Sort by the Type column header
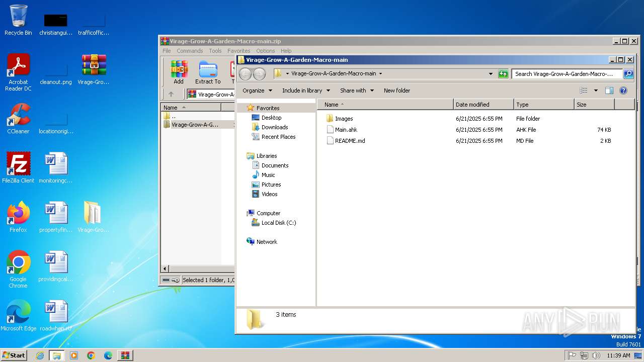Viewport: 644px width, 362px height. (544, 105)
